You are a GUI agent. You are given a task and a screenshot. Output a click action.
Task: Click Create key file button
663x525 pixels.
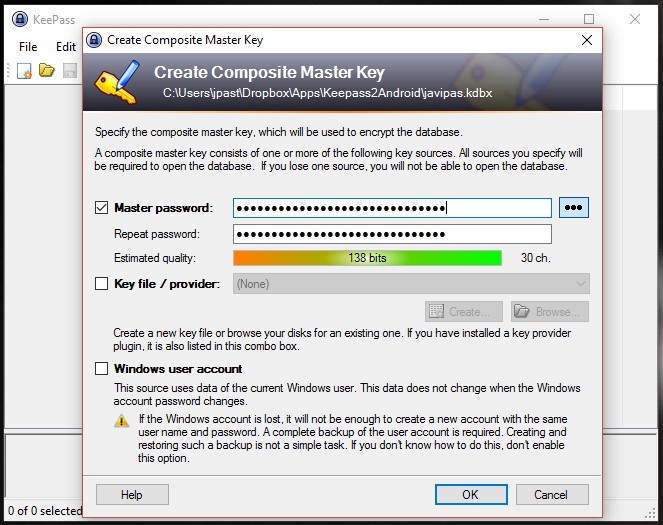[463, 312]
